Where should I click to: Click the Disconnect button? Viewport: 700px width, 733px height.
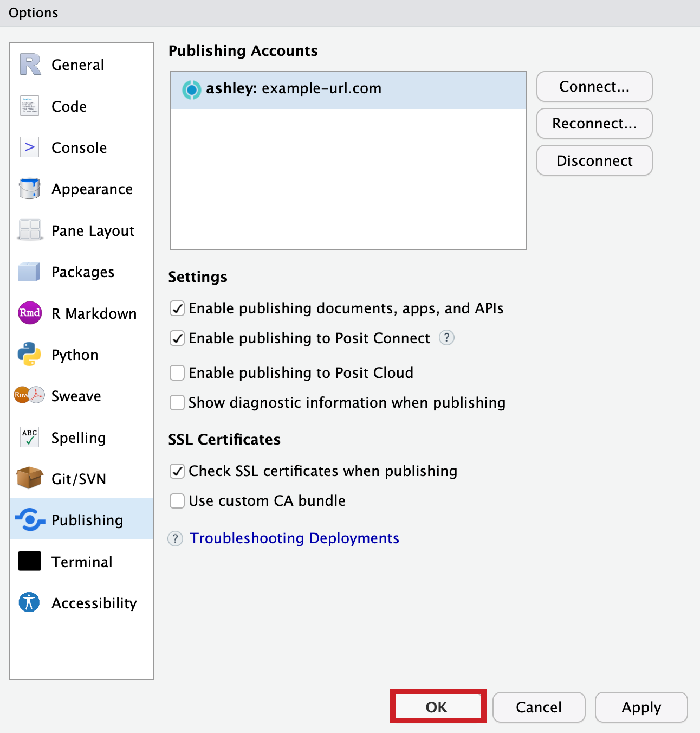(x=594, y=160)
